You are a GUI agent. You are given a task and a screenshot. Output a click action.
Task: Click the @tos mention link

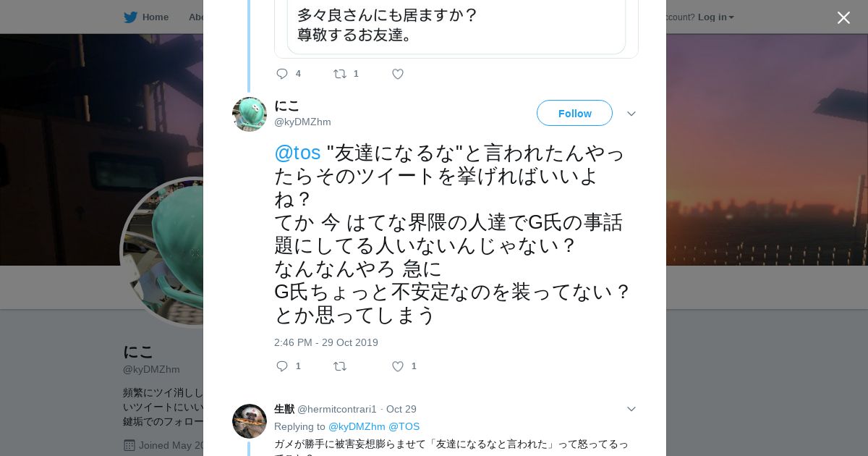(297, 153)
